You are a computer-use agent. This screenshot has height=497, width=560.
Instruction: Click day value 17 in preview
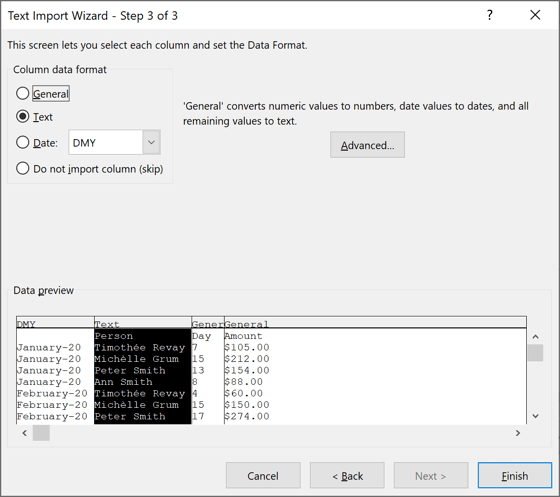click(198, 416)
